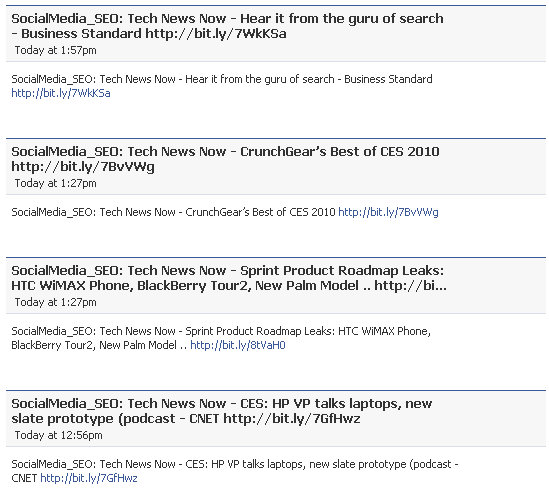Image resolution: width=549 pixels, height=491 pixels.
Task: Follow the blue http://bit.ly/8tVaH0 link
Action: [238, 345]
